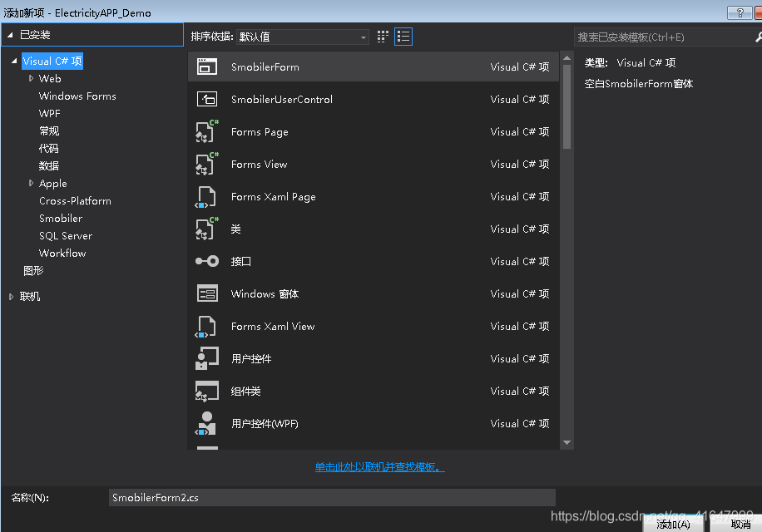Select the 代码 category
Screen dimensions: 762x532
(x=48, y=149)
